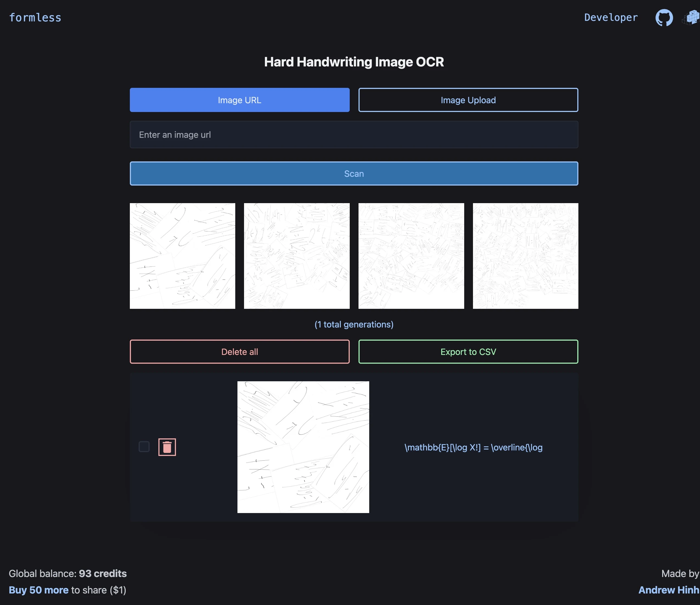The height and width of the screenshot is (605, 700).
Task: Choose the third example handwriting thumbnail
Action: point(411,256)
